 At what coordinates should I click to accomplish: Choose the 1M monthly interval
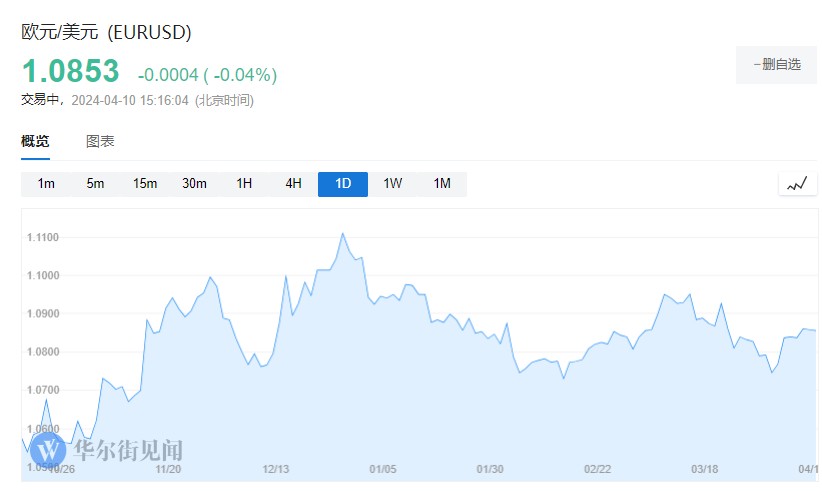click(x=442, y=184)
